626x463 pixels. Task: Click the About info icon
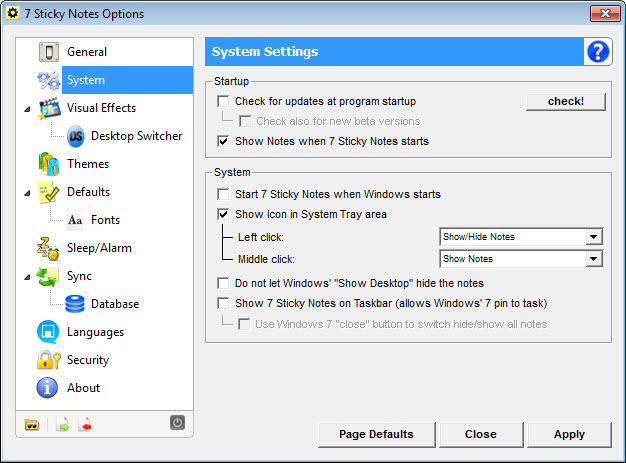47,388
